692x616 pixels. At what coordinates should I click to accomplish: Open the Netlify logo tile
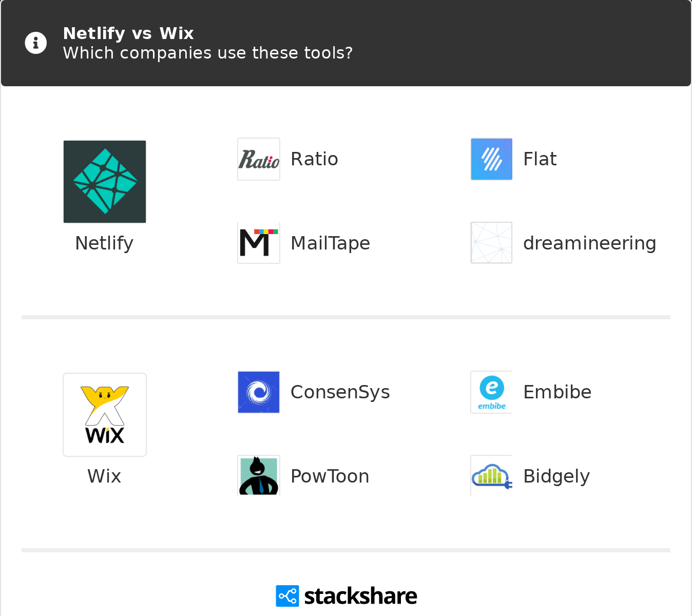(x=105, y=182)
